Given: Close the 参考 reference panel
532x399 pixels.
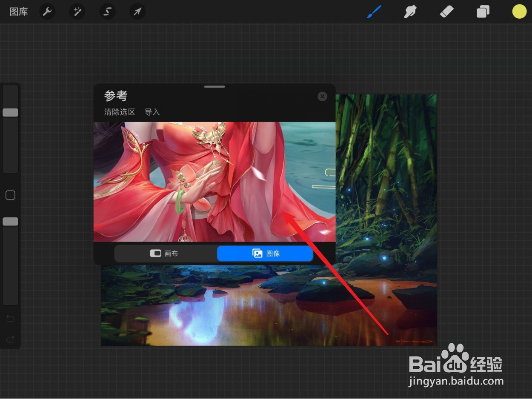Looking at the screenshot, I should pos(322,97).
